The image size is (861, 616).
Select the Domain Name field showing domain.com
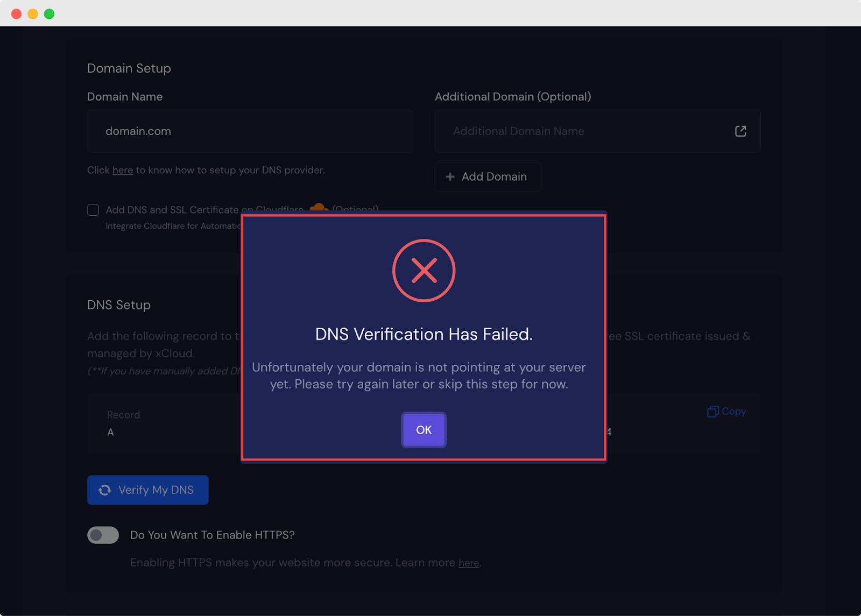pyautogui.click(x=250, y=131)
